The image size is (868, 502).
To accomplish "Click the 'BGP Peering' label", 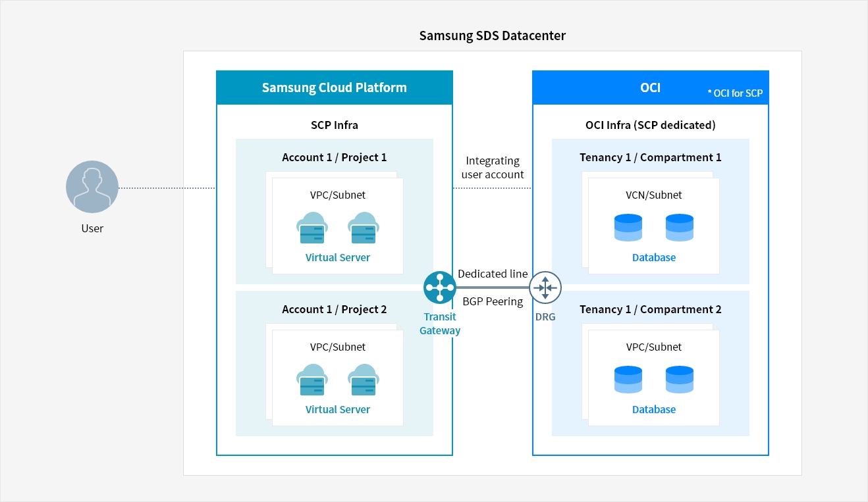I will [x=493, y=301].
